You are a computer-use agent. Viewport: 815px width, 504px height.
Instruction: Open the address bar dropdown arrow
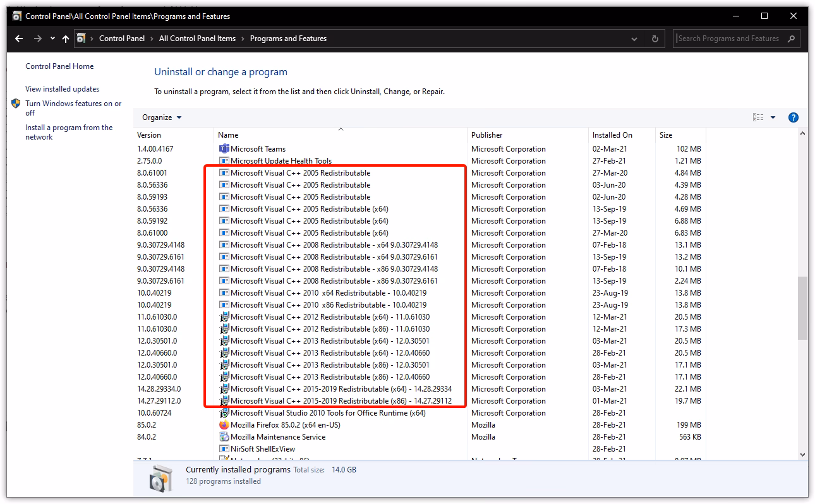(634, 39)
